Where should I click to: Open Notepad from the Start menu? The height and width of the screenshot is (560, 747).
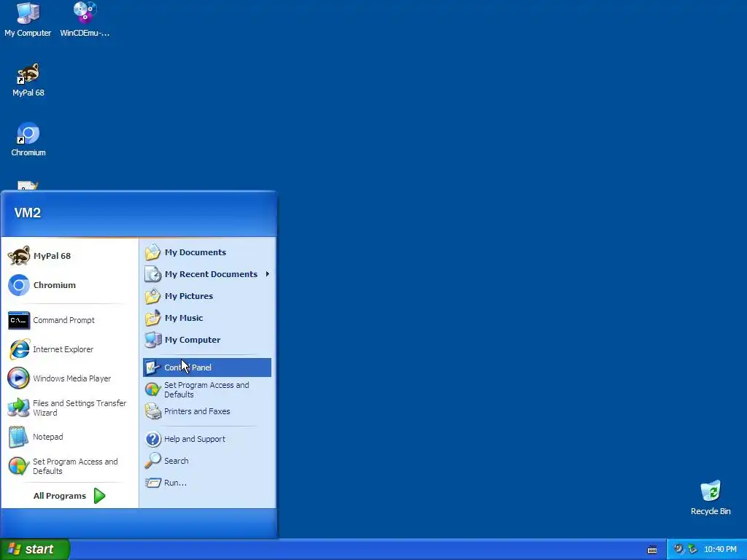(x=69, y=437)
